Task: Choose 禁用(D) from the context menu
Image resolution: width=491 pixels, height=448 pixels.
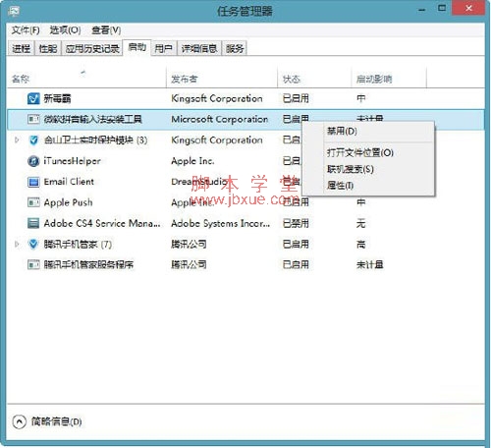Action: [342, 132]
